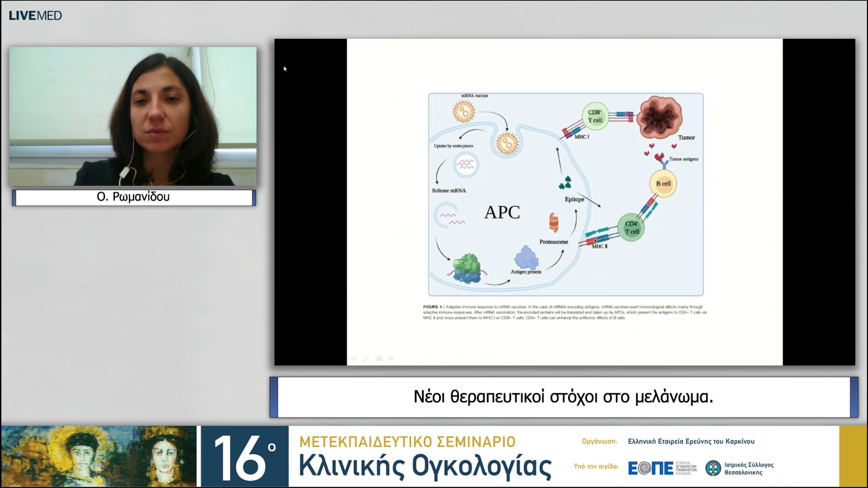The width and height of the screenshot is (868, 488).
Task: Click the slideshow pen tool icon
Action: 366,358
